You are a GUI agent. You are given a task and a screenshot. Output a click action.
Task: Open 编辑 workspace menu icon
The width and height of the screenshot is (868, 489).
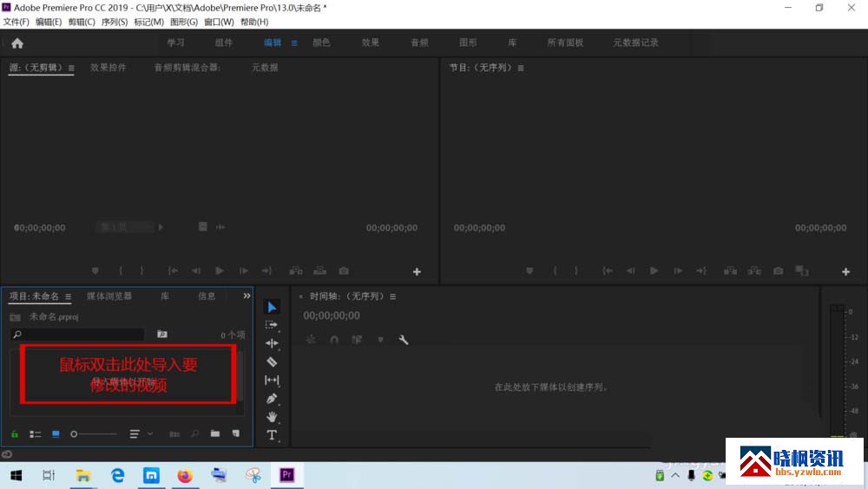click(x=294, y=43)
